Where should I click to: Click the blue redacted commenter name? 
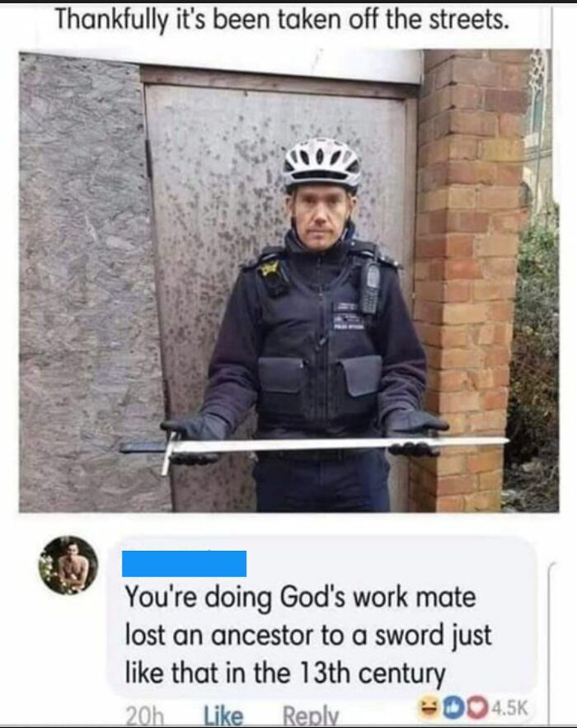click(184, 564)
